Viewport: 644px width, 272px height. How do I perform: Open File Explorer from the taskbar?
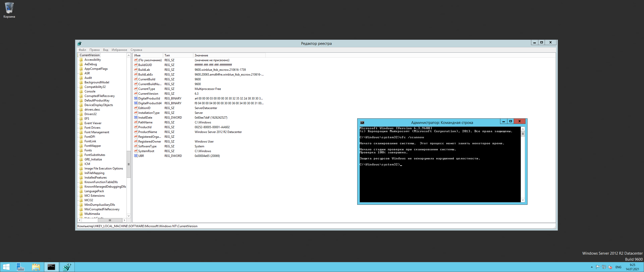pos(36,267)
